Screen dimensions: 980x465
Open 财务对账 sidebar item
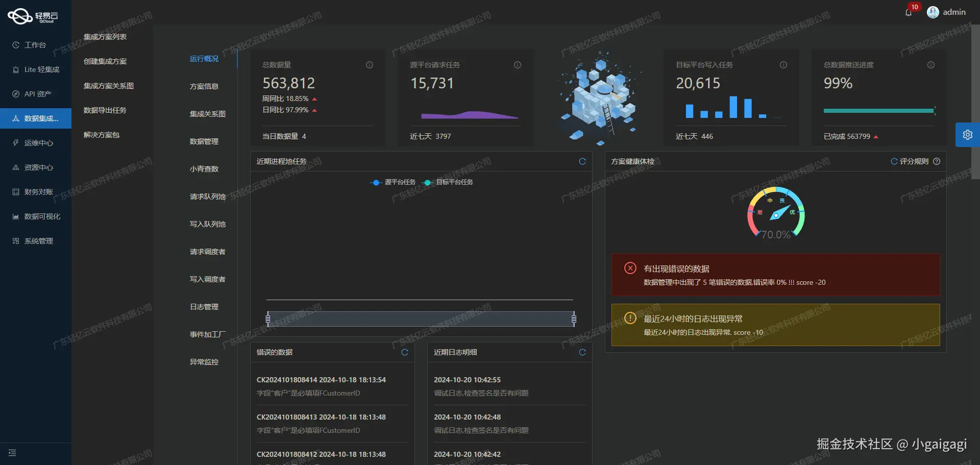pos(36,192)
